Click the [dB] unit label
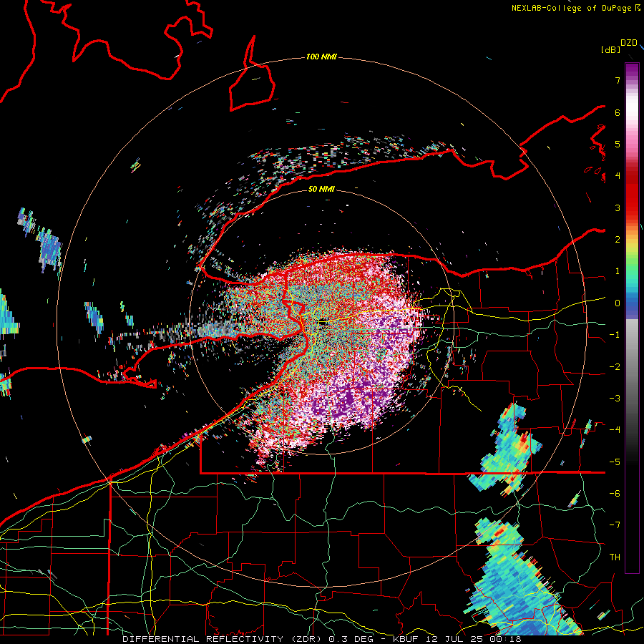644x644 pixels. [610, 49]
